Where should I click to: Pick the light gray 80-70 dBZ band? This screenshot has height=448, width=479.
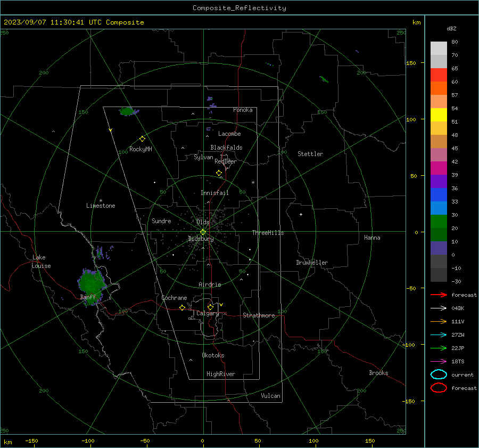(439, 48)
